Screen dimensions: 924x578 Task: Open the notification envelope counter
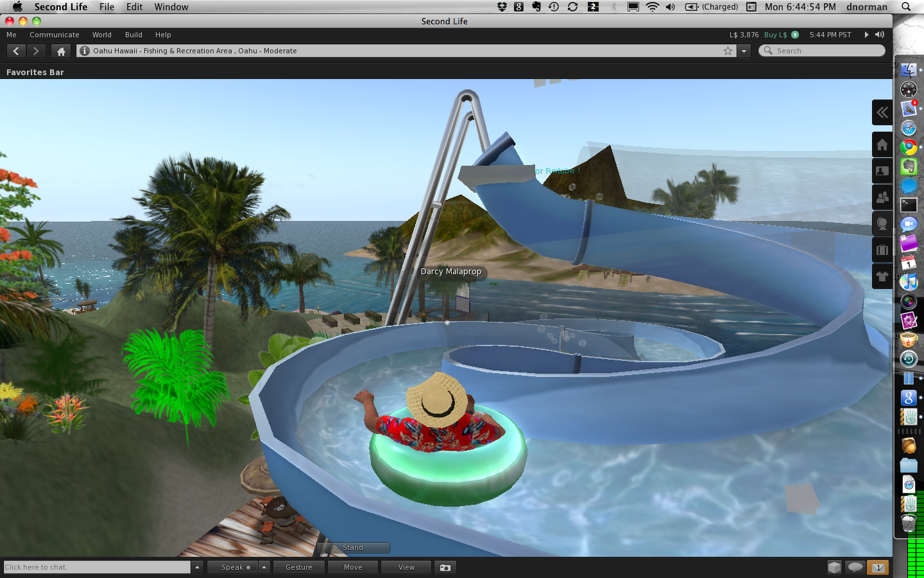(x=878, y=567)
